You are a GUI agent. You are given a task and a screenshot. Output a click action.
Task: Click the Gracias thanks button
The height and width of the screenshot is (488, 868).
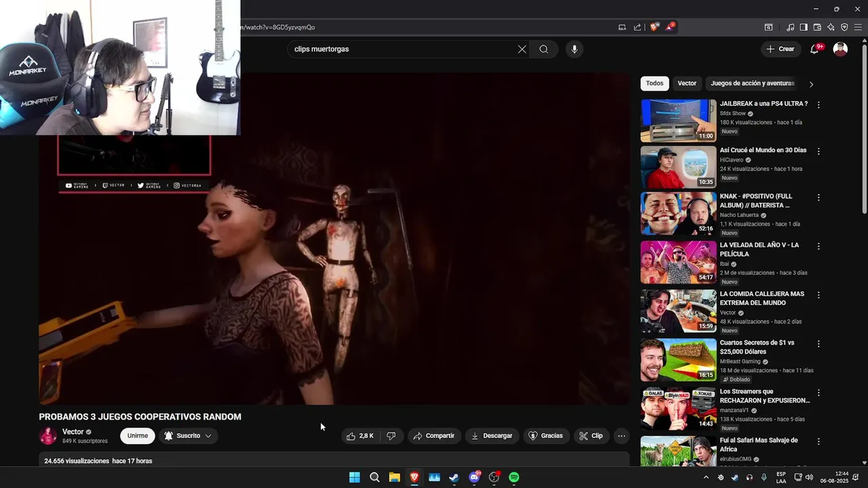point(546,436)
